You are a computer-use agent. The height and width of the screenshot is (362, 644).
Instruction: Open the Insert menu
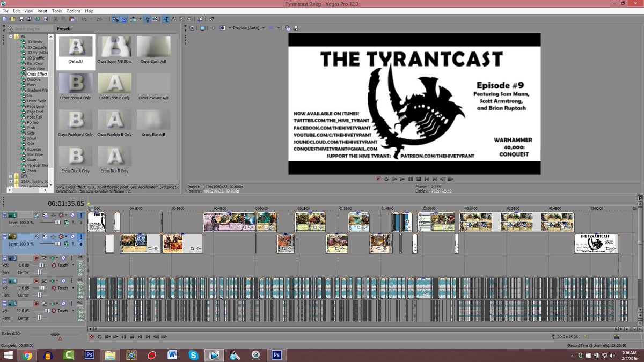point(42,11)
